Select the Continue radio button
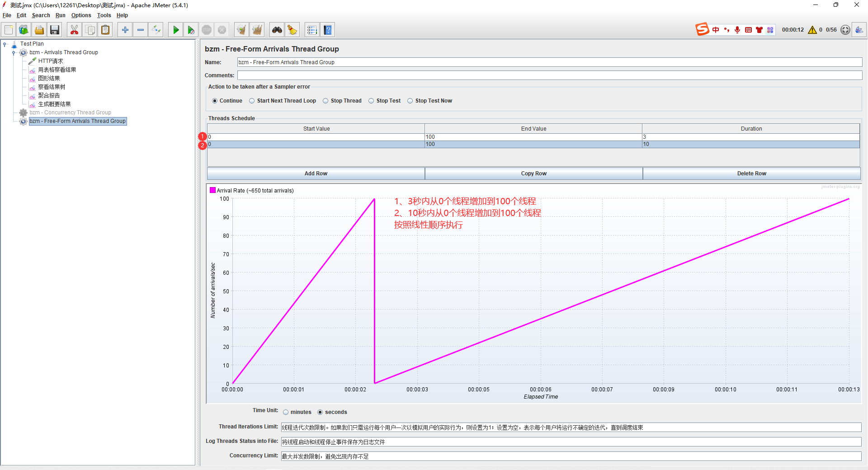868x470 pixels. click(215, 101)
